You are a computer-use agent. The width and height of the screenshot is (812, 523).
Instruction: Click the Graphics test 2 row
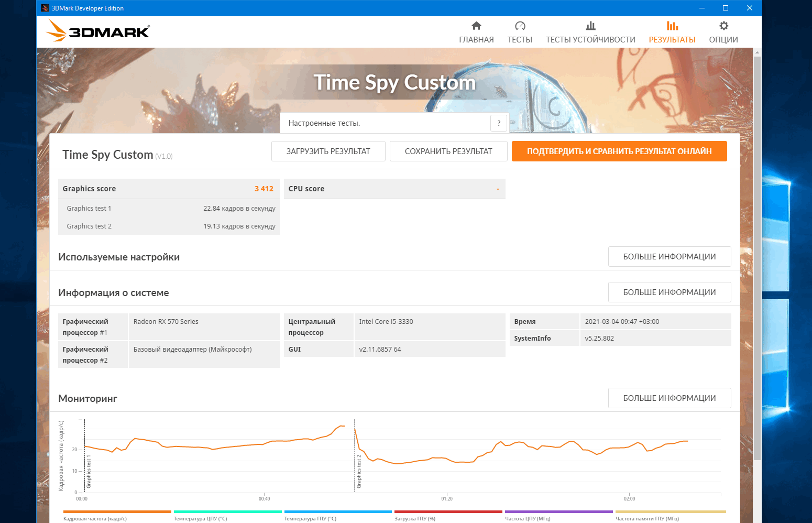click(169, 226)
